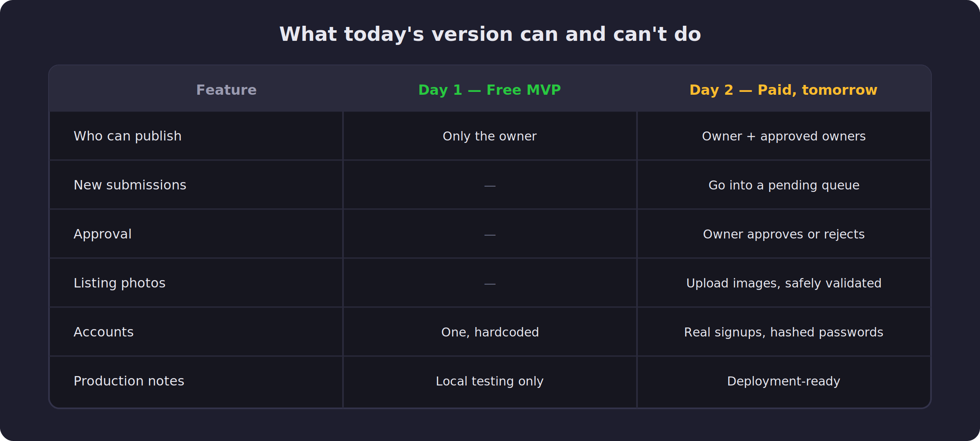Click the table title about today's version
Viewport: 980px width, 441px height.
pyautogui.click(x=490, y=34)
